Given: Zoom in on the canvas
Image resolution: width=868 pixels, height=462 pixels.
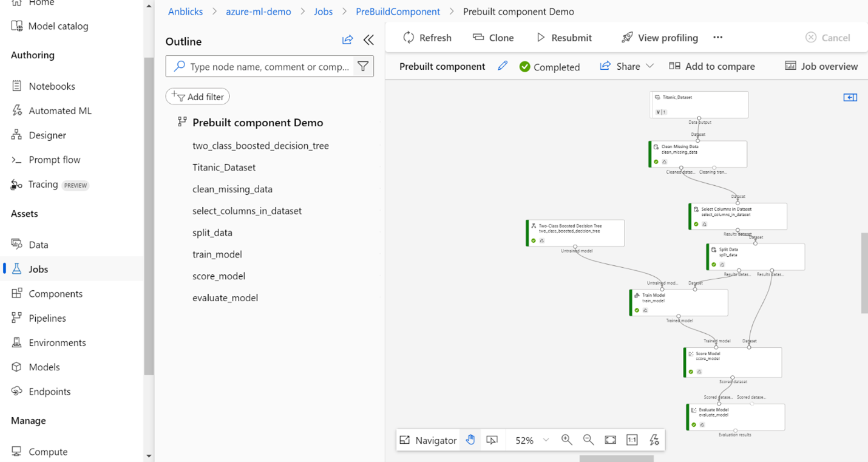Looking at the screenshot, I should 566,440.
